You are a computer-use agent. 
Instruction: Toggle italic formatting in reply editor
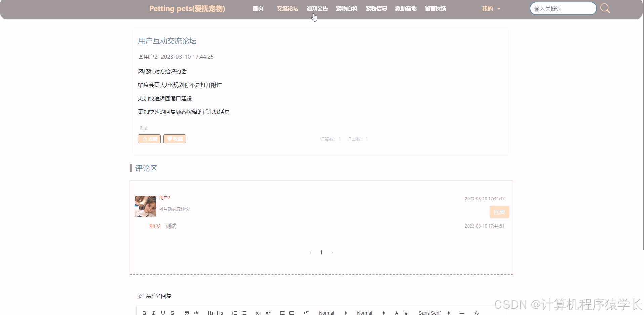pos(153,313)
